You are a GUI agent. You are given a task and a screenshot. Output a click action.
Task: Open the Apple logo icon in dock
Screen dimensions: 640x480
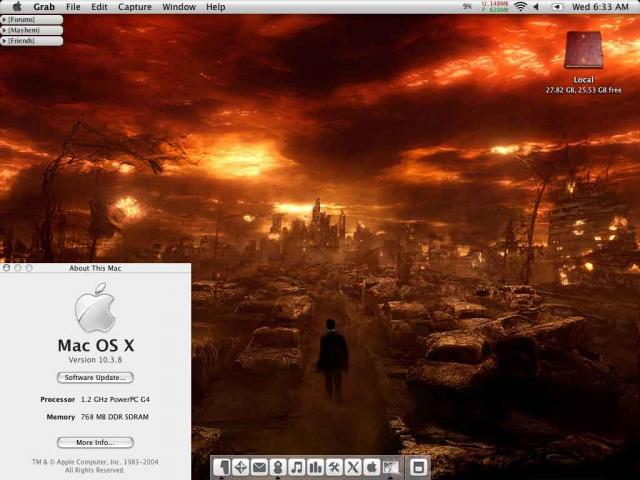tap(372, 467)
